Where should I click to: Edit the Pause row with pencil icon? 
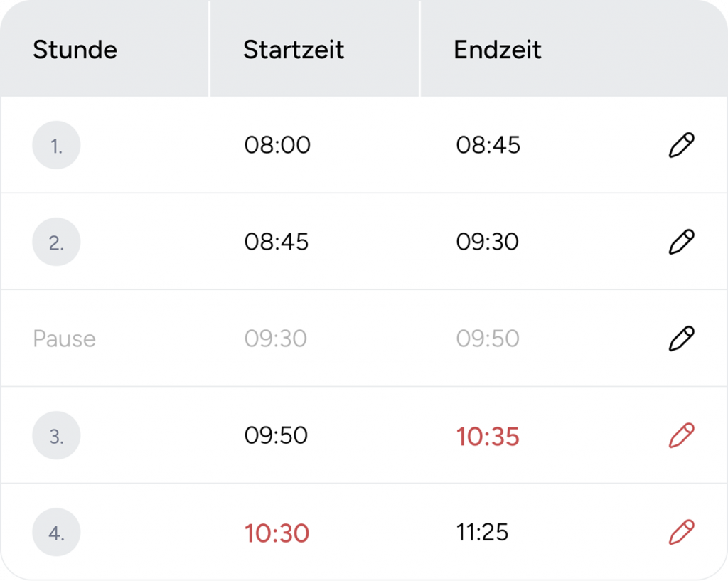[681, 339]
